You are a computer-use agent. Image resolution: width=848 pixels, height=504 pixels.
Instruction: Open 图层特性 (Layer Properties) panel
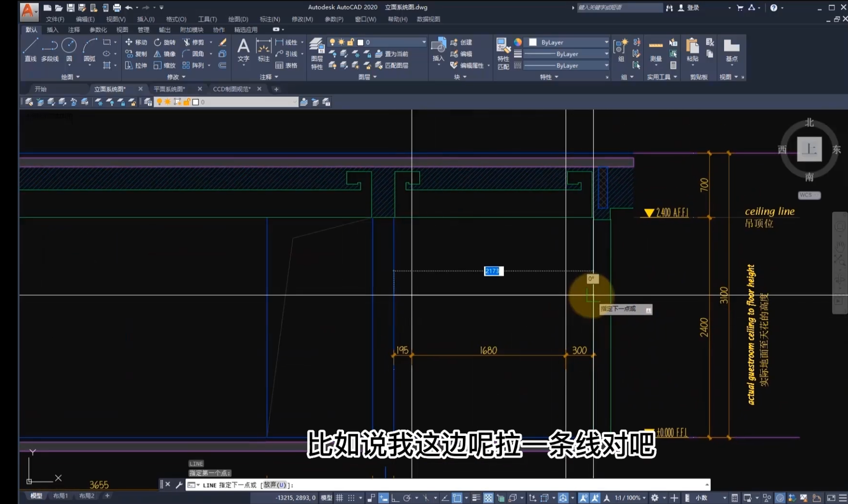tap(316, 54)
